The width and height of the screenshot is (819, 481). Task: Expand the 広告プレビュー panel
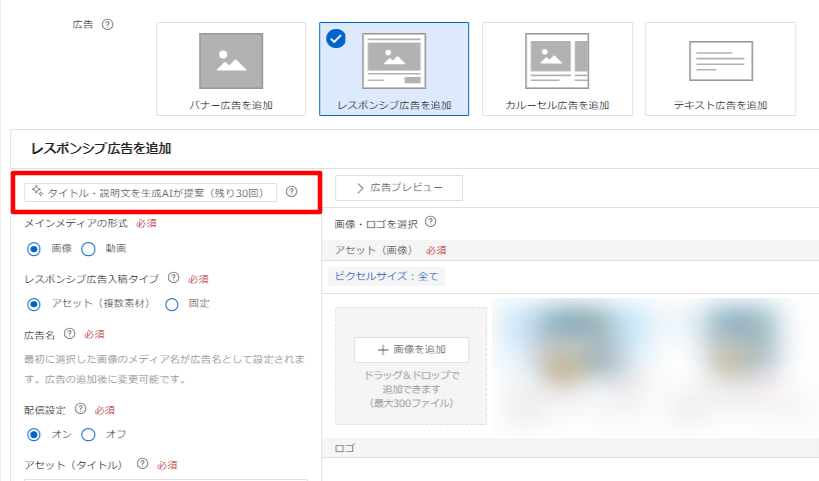pyautogui.click(x=399, y=188)
